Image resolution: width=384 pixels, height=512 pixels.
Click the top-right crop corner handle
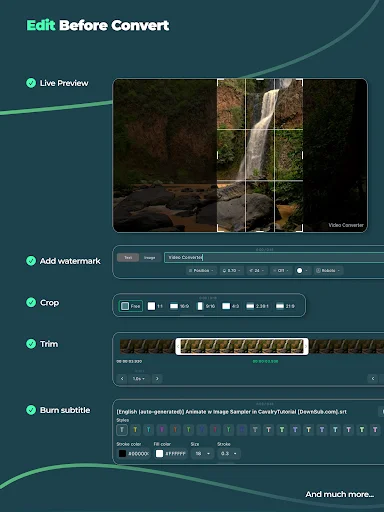coord(301,81)
